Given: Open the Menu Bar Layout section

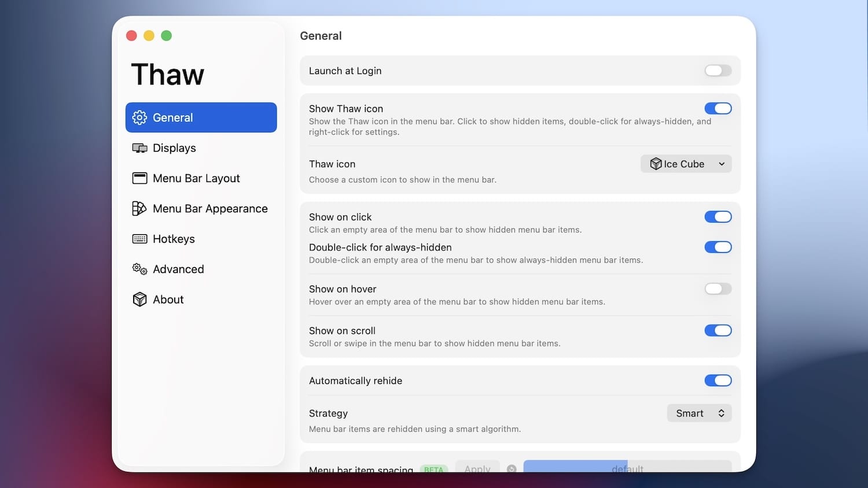Looking at the screenshot, I should tap(201, 178).
